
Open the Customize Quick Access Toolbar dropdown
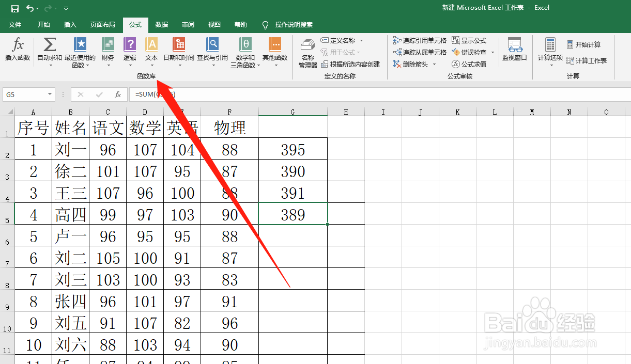click(x=66, y=9)
